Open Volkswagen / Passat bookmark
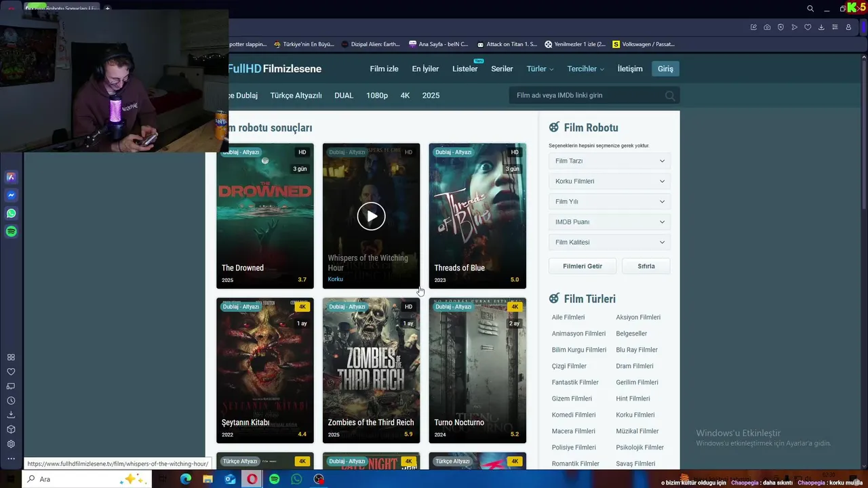This screenshot has width=868, height=488. [x=644, y=44]
